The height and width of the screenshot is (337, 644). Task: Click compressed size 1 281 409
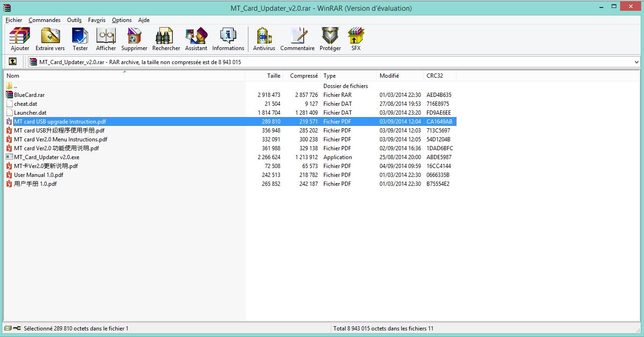307,113
